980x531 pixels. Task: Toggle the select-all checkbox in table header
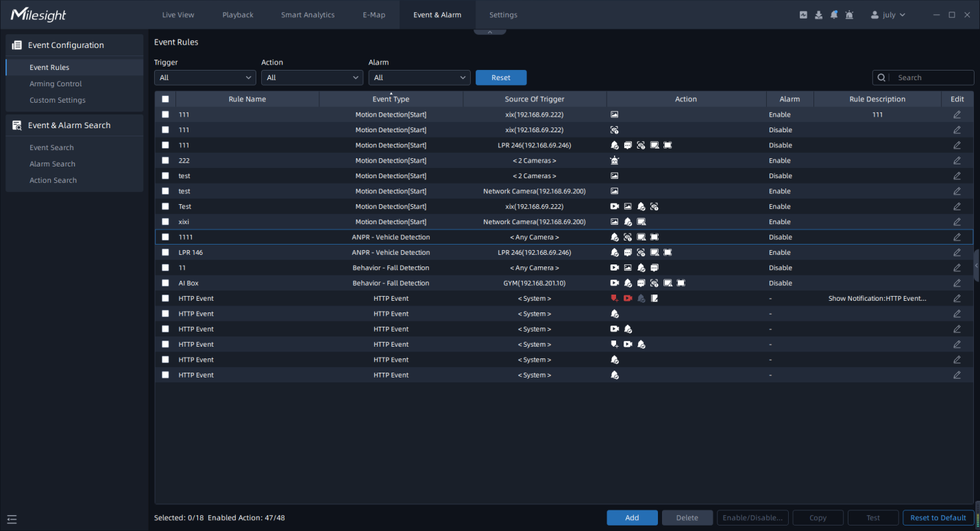[165, 99]
